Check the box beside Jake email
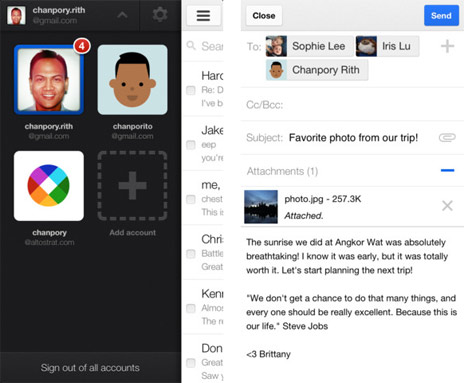464x383 pixels. point(191,145)
